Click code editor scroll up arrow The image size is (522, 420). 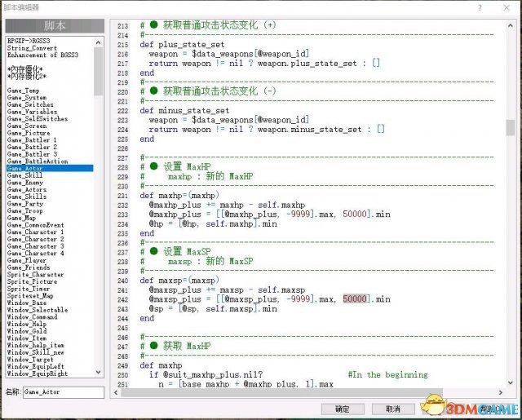tap(510, 25)
